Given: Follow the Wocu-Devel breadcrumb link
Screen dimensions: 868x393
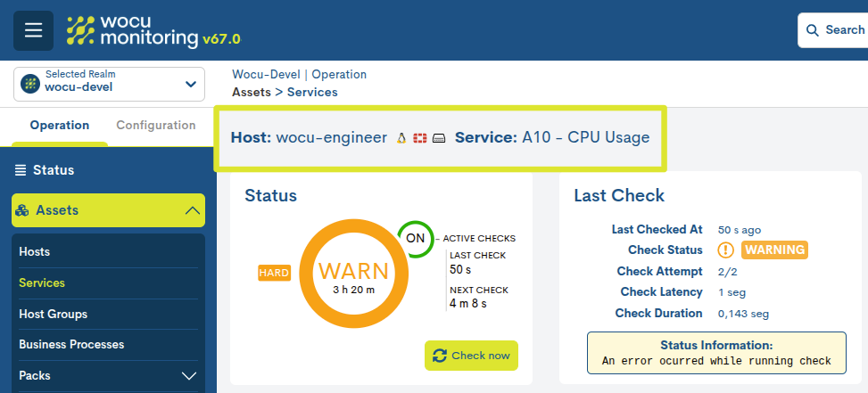Looking at the screenshot, I should point(266,74).
